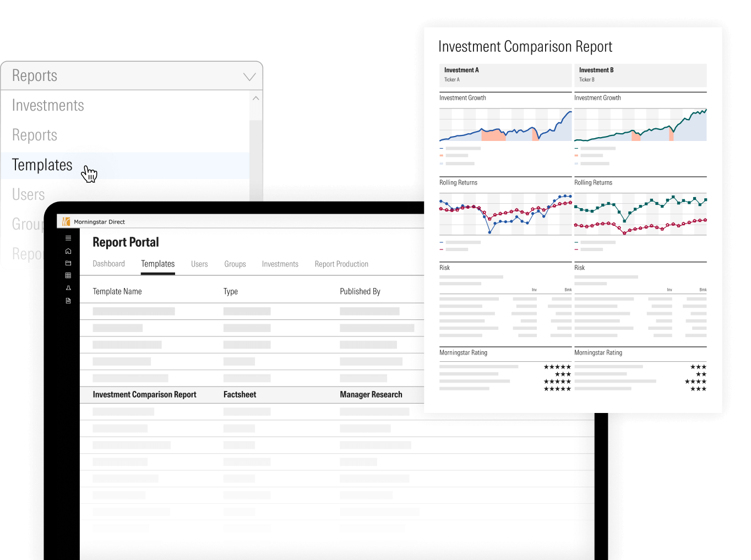Switch to the Groups tab
Image resolution: width=751 pixels, height=560 pixels.
(x=235, y=264)
